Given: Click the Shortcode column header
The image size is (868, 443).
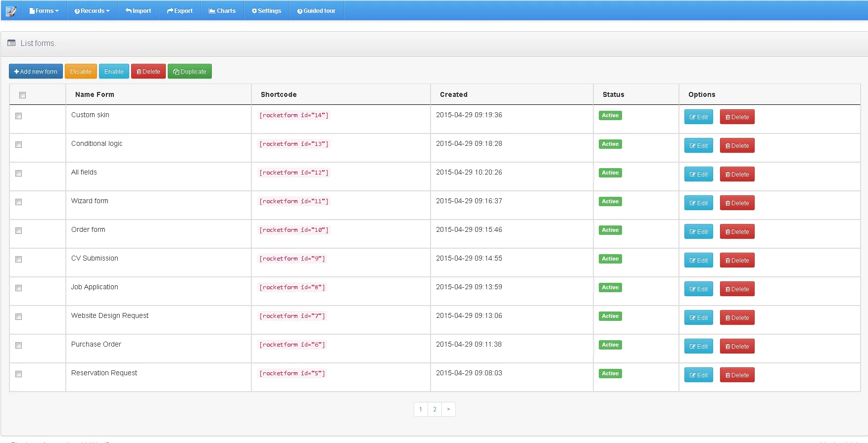Looking at the screenshot, I should pyautogui.click(x=279, y=94).
